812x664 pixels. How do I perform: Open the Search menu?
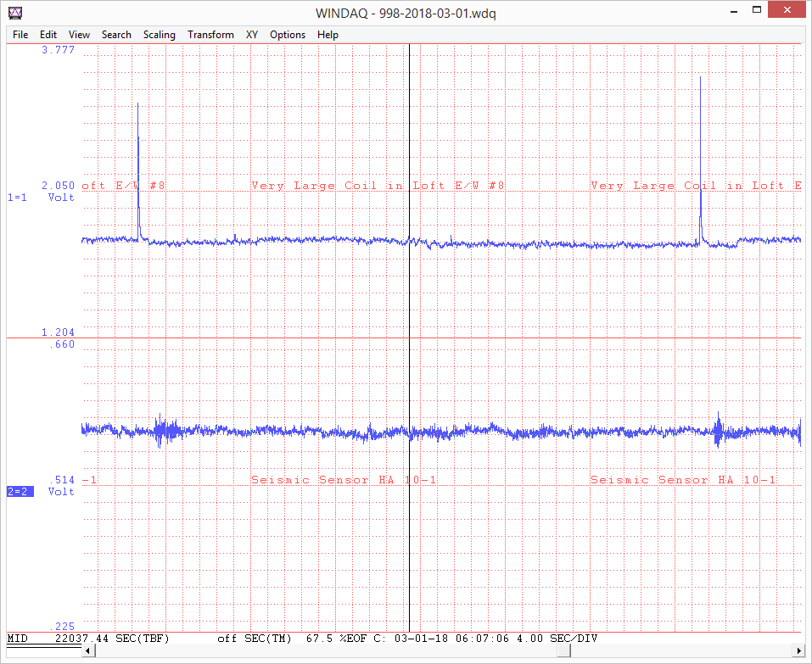(116, 35)
